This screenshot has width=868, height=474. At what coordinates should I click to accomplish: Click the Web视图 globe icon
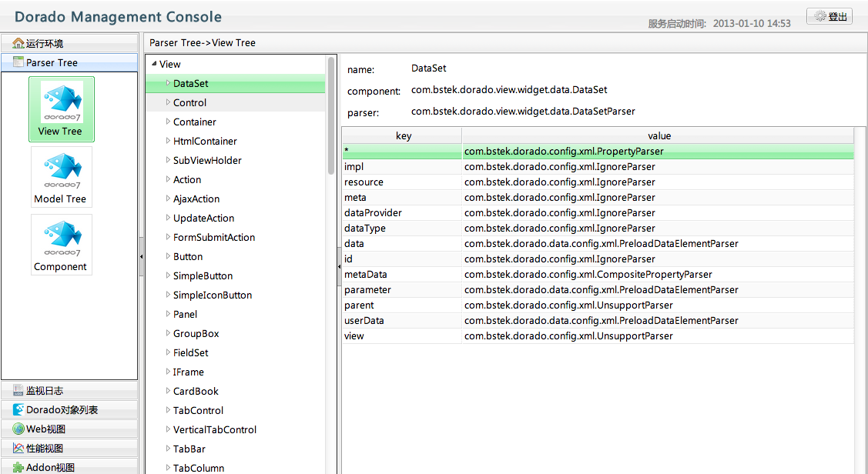(x=18, y=429)
